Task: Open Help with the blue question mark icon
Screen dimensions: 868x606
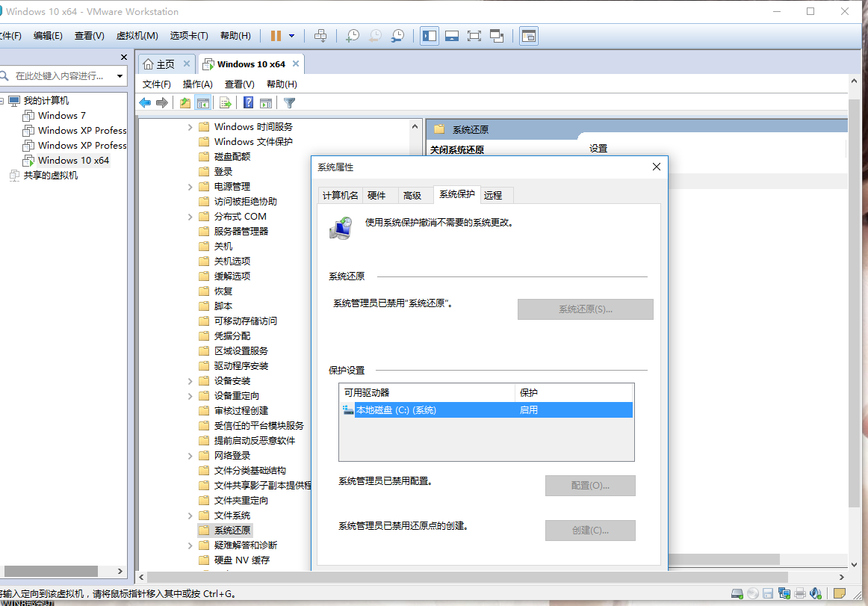Action: (249, 102)
